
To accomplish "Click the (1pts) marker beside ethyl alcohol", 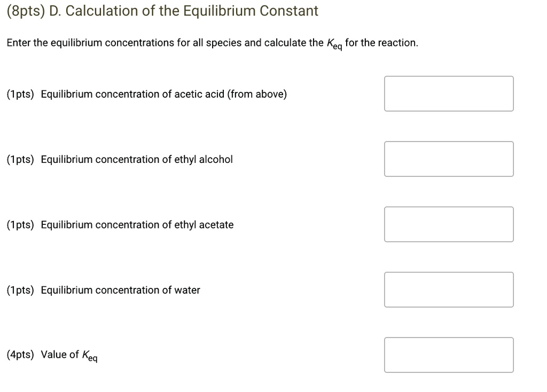I will point(19,159).
